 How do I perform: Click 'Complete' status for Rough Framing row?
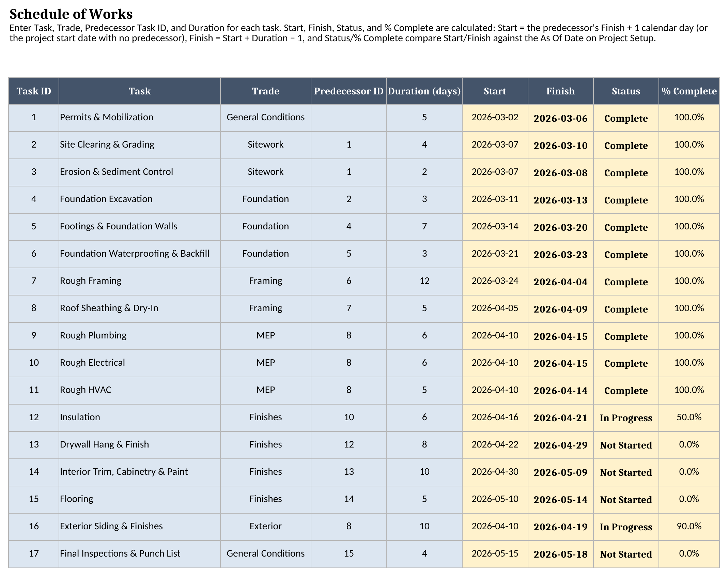626,282
